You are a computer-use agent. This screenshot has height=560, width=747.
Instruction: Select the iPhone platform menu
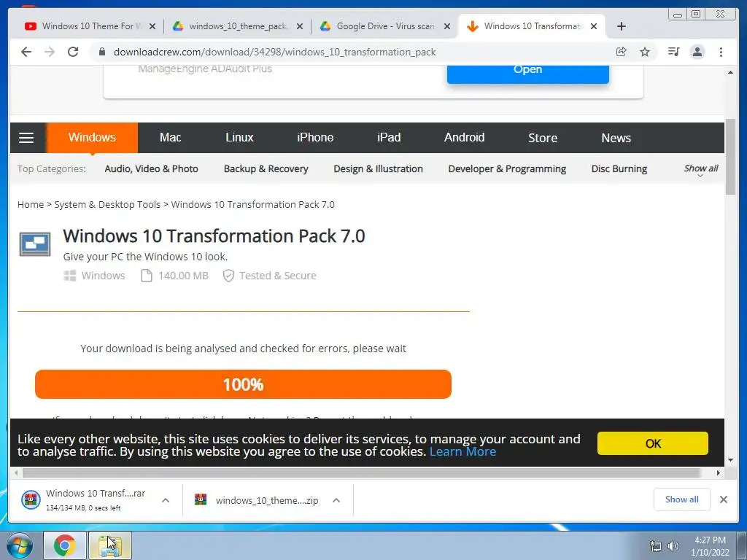tap(315, 138)
